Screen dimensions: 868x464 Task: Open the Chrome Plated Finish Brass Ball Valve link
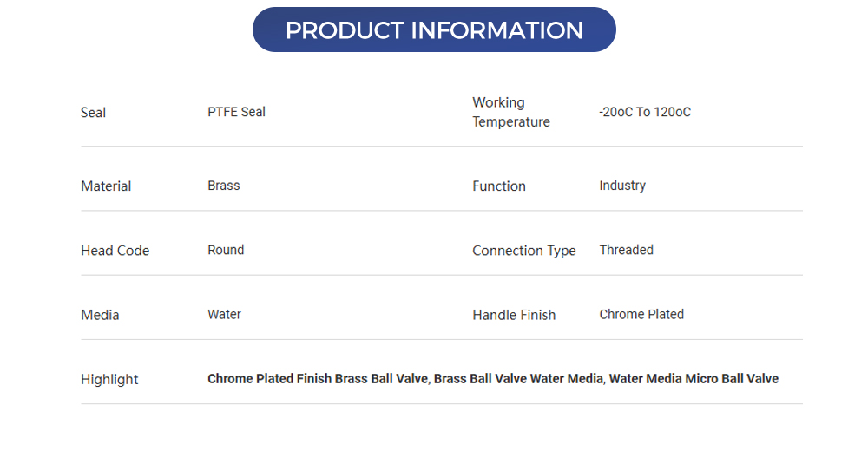(x=318, y=379)
